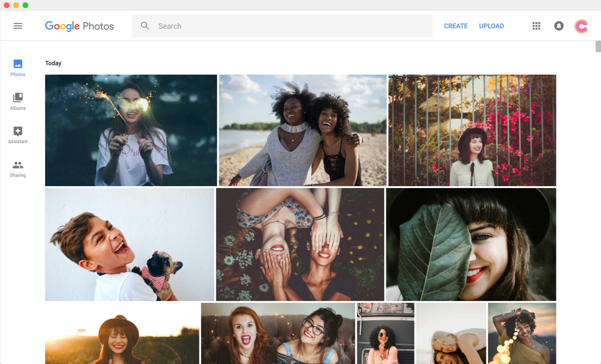
Task: Select the woman behind the leaf photo
Action: 471,243
